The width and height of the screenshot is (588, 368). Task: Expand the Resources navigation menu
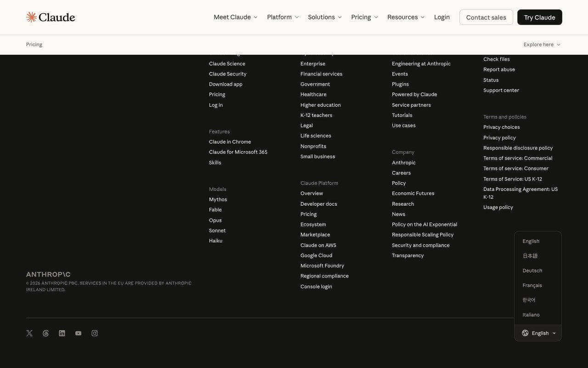coord(406,17)
